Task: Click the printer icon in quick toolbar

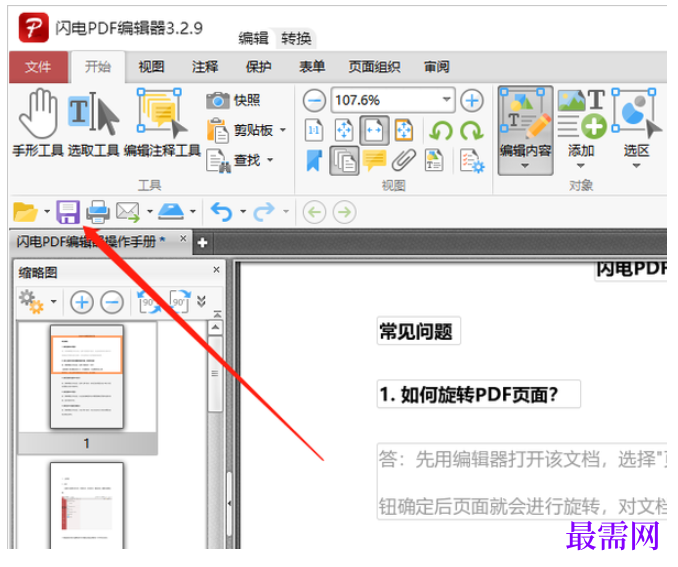Action: [x=98, y=212]
